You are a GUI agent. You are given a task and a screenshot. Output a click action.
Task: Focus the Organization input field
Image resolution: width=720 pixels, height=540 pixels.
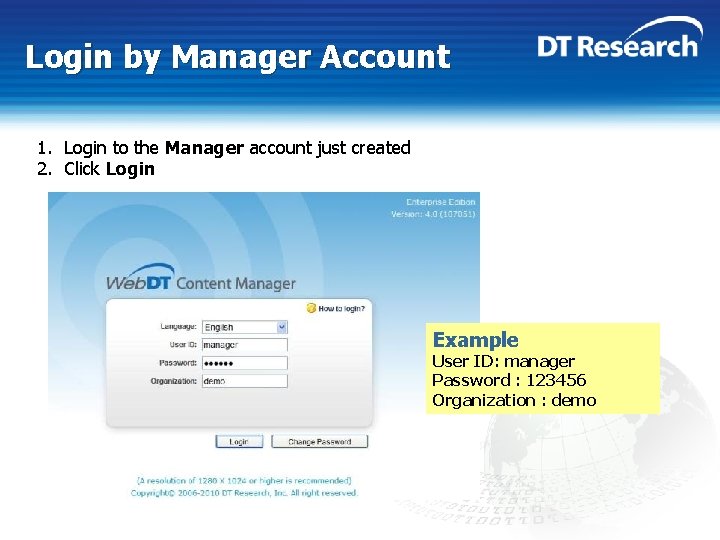click(x=245, y=381)
